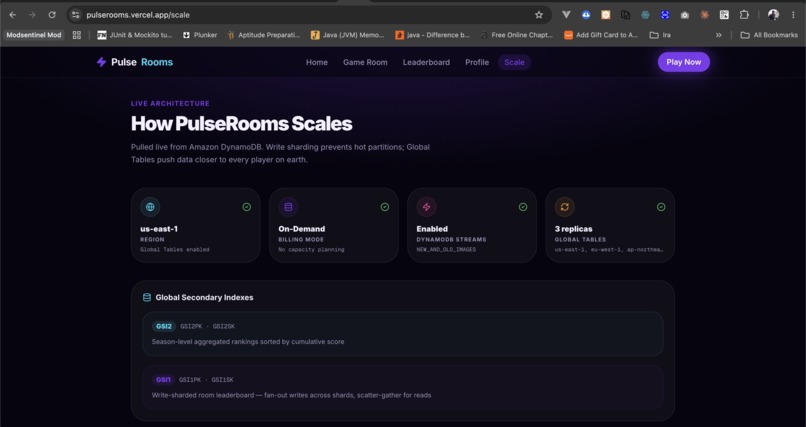Click the Global Secondary Indexes database icon

coord(147,298)
